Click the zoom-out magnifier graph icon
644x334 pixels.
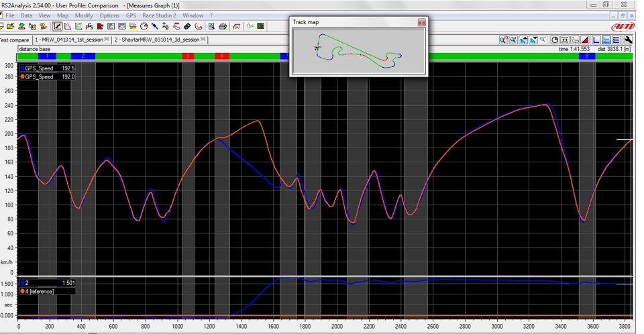(543, 40)
